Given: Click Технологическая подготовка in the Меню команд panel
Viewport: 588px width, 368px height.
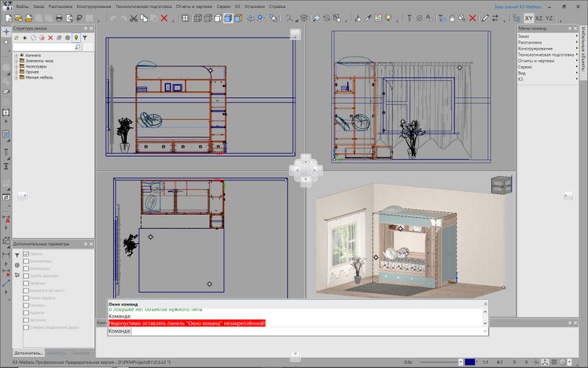Looking at the screenshot, I should point(548,54).
